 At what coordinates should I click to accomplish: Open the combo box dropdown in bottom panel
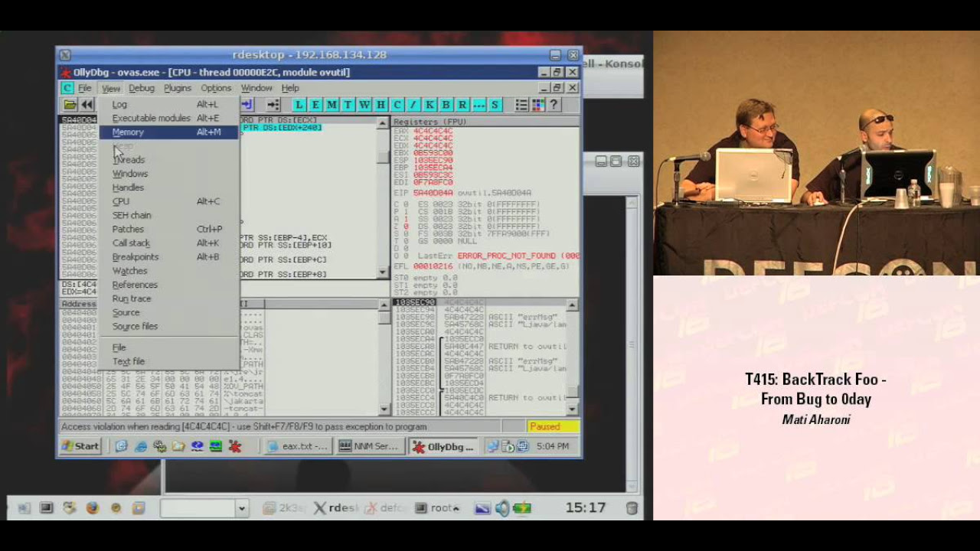click(x=241, y=508)
